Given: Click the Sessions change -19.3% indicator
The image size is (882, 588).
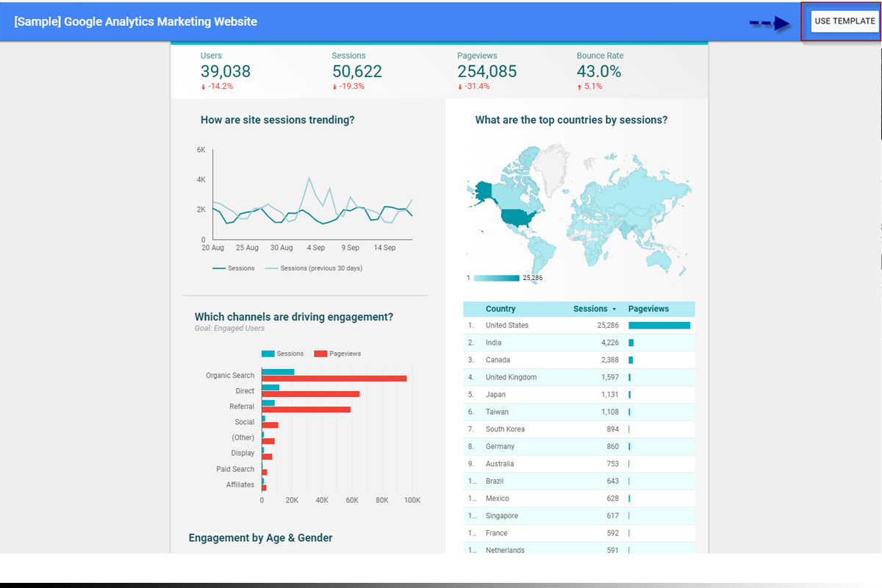Looking at the screenshot, I should 348,86.
